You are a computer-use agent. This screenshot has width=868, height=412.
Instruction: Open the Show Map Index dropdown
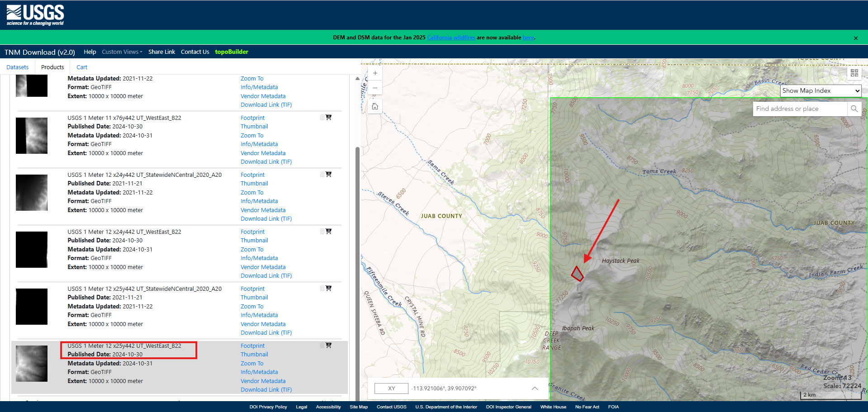[821, 91]
